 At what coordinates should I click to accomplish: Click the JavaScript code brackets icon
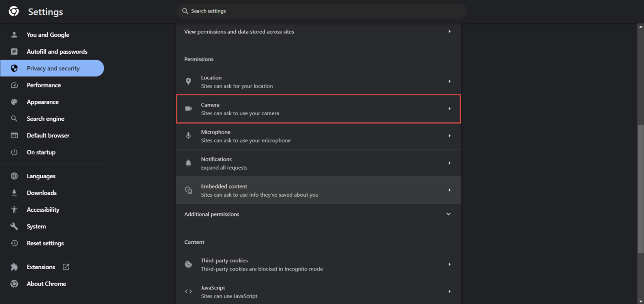coord(188,292)
